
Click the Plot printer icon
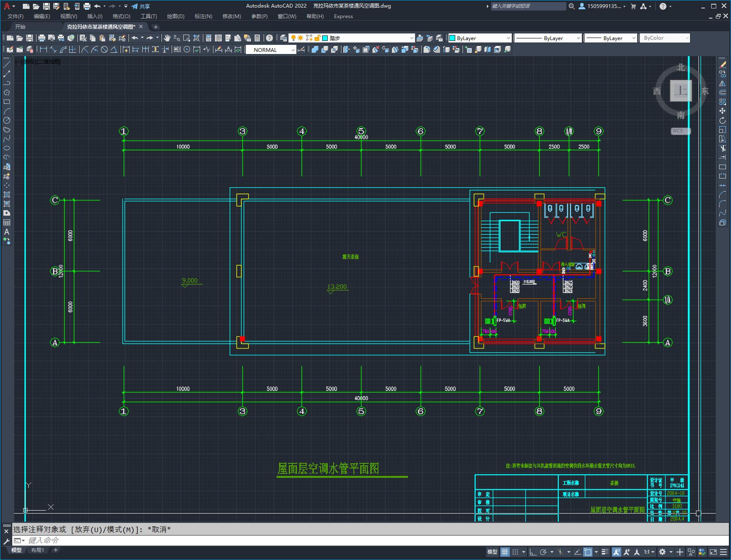pyautogui.click(x=42, y=38)
